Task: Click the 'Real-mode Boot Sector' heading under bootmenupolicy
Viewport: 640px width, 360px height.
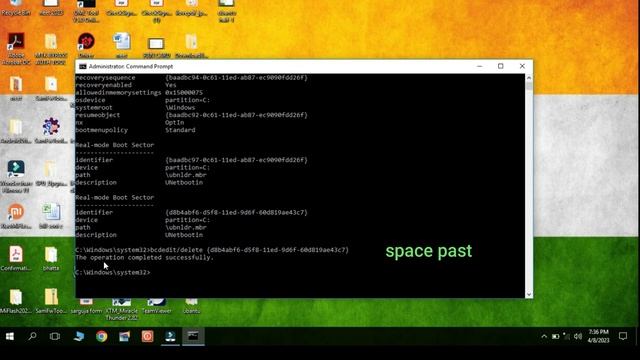Action: pos(115,145)
